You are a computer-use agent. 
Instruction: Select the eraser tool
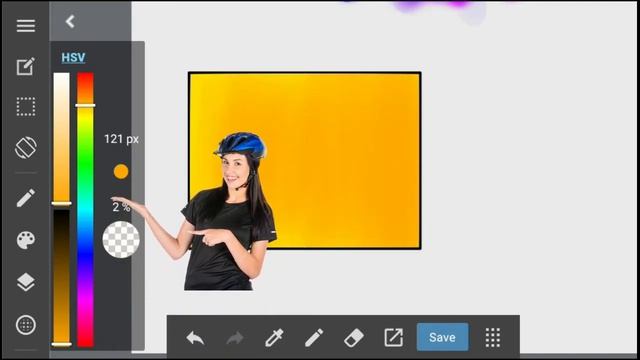point(353,338)
